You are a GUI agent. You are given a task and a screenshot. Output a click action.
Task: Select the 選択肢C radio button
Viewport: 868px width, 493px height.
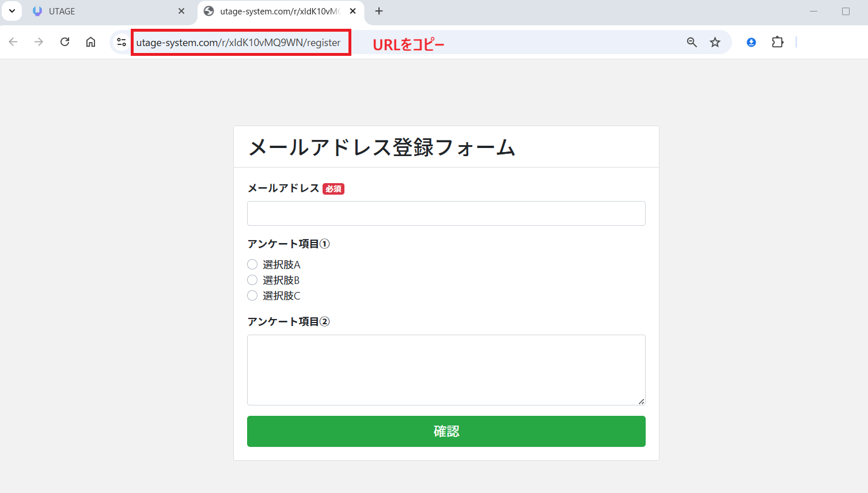click(252, 295)
